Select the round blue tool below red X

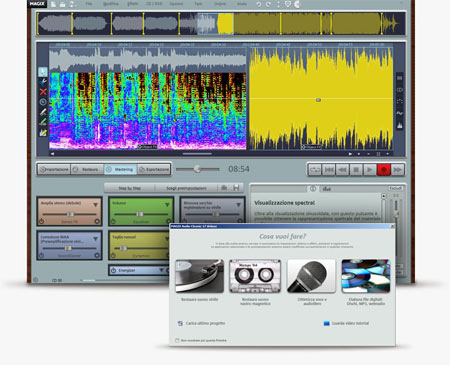coord(43,102)
